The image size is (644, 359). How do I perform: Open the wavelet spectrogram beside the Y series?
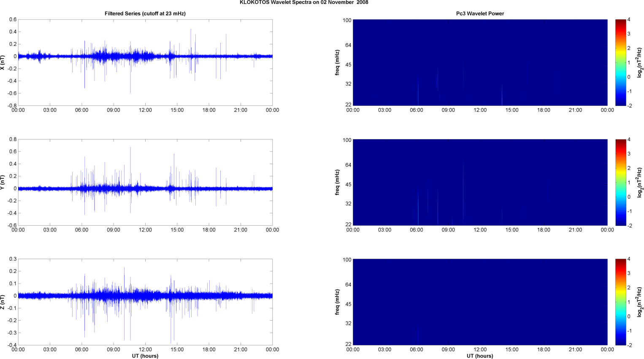480,182
